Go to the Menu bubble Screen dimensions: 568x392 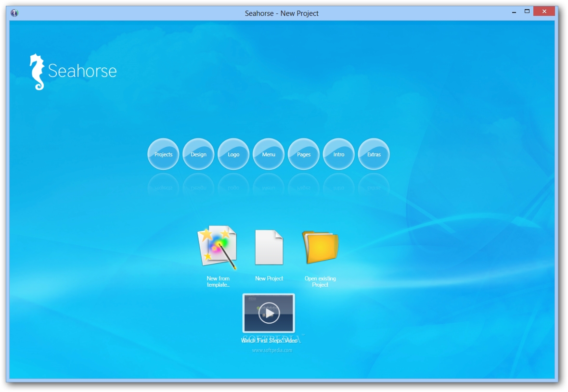click(269, 154)
